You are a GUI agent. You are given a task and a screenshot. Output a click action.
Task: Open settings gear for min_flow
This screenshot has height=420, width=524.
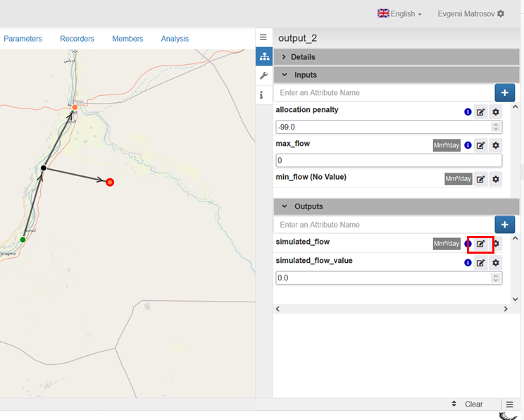tap(496, 180)
